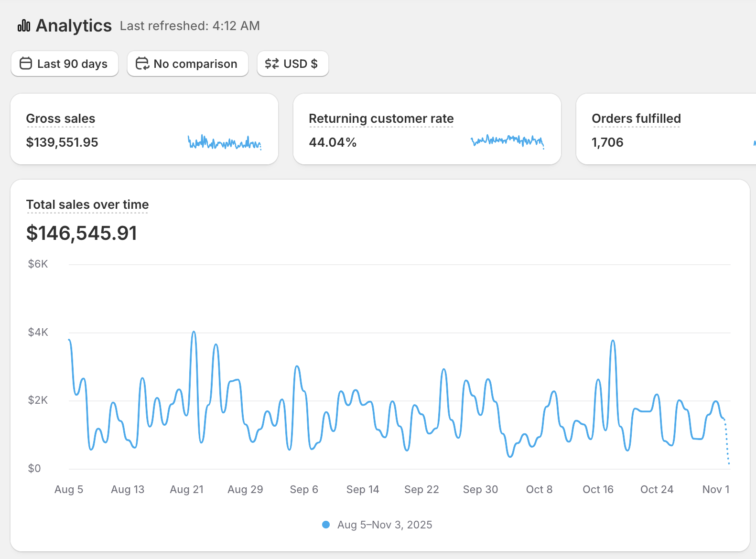The image size is (756, 559).
Task: Click the Total sales over time heading
Action: [x=87, y=204]
